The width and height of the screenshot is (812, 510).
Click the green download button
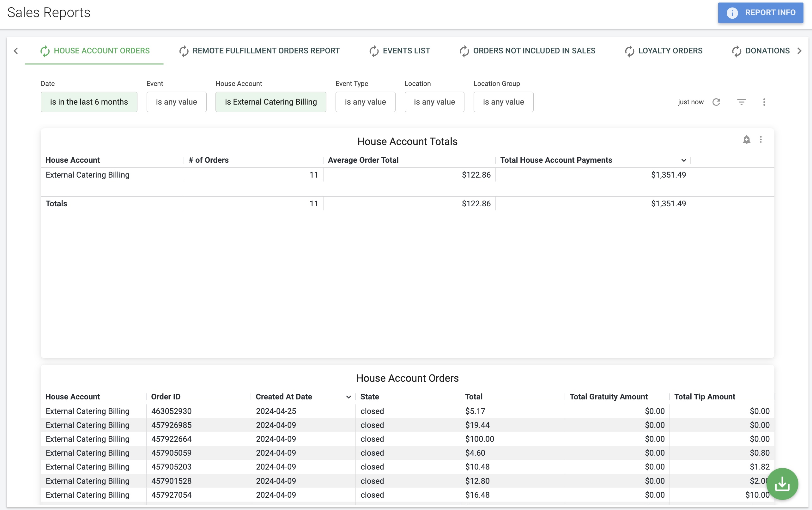pos(782,484)
